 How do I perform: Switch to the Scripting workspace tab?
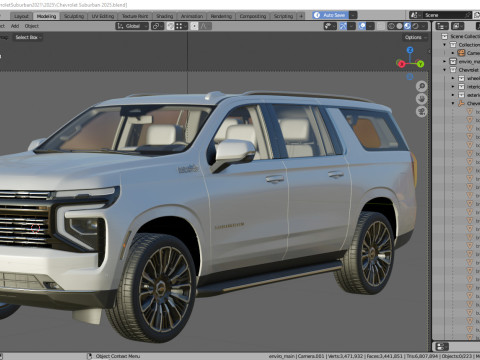[283, 16]
